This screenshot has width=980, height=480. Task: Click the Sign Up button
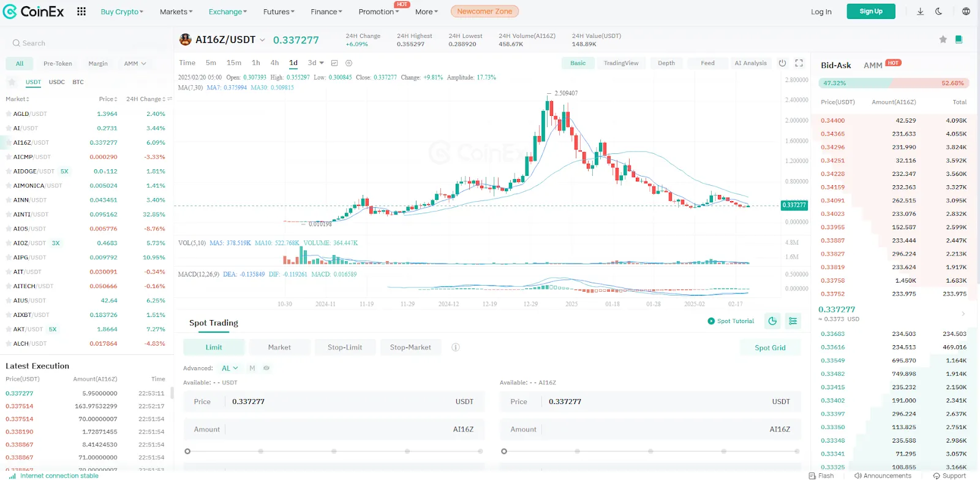[x=871, y=12]
